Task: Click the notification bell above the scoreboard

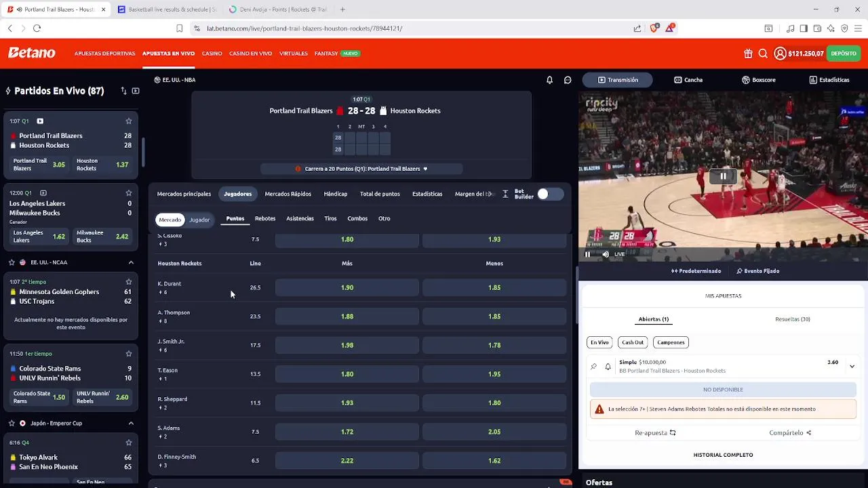Action: [549, 80]
